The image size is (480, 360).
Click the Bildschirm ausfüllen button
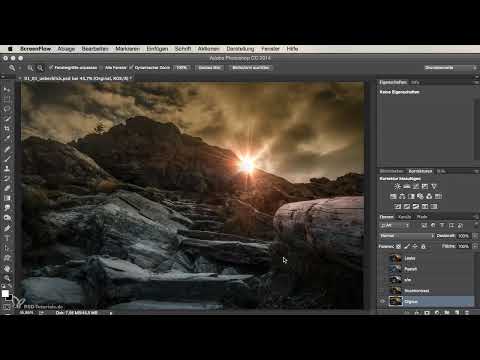pos(251,68)
